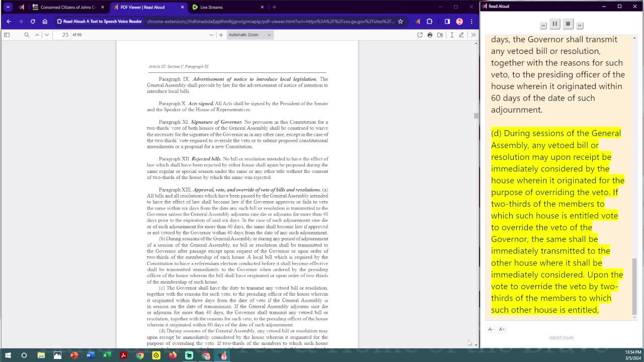This screenshot has height=362, width=644.
Task: Go to previous page in PDF viewer
Action: point(37,35)
